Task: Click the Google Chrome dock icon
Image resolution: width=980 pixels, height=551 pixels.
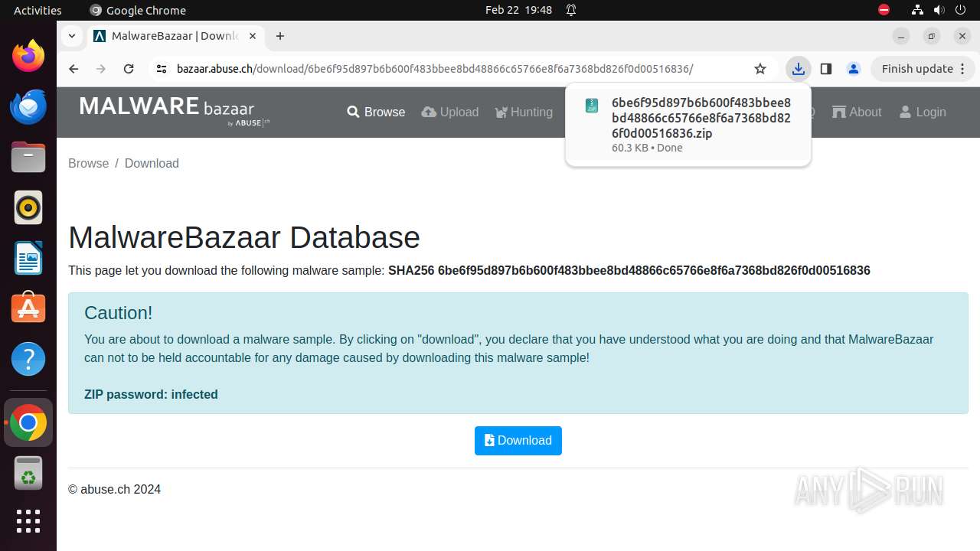Action: (x=28, y=422)
